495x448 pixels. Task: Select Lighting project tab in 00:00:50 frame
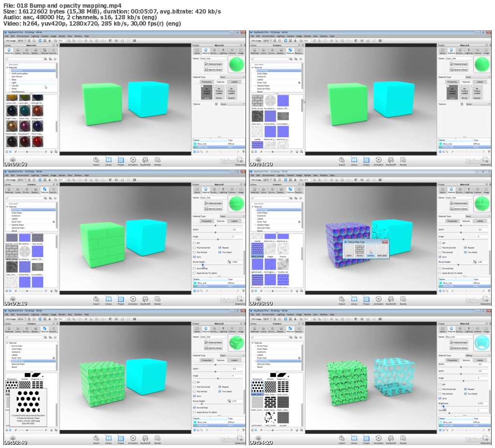point(223,51)
